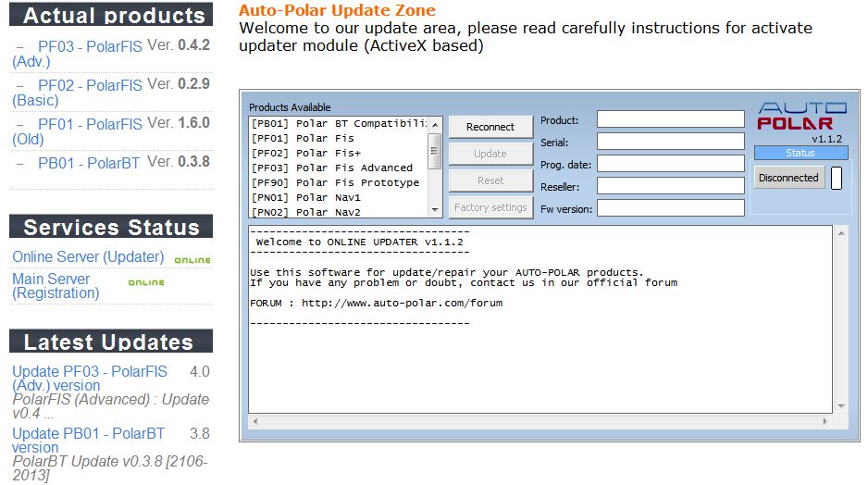Focus the Serial input field
The width and height of the screenshot is (868, 485).
(x=670, y=142)
